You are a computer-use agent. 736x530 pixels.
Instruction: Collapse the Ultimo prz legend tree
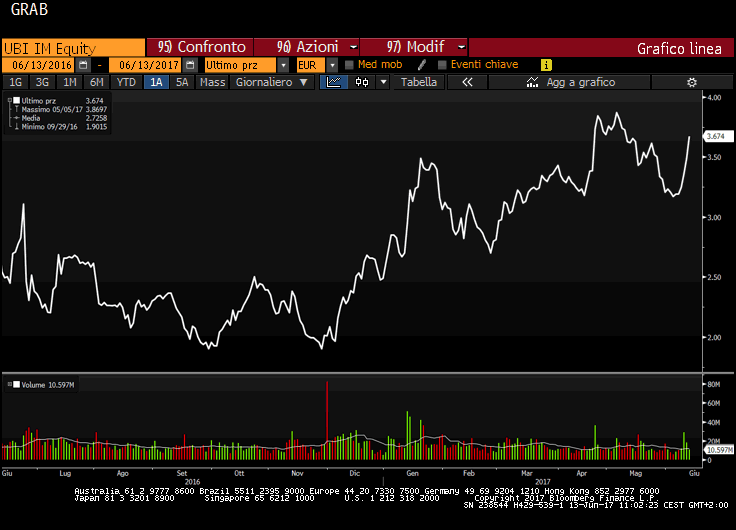10,101
